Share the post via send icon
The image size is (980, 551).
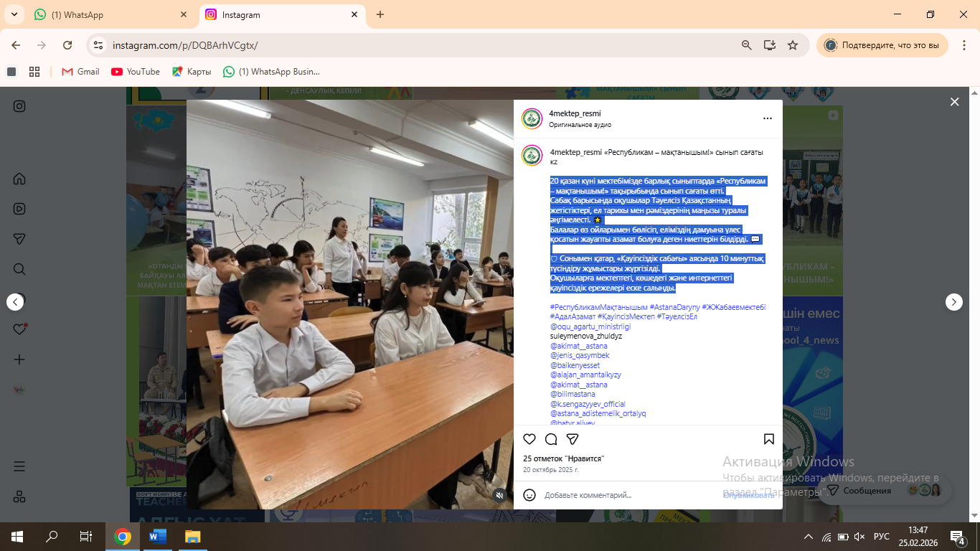point(573,439)
